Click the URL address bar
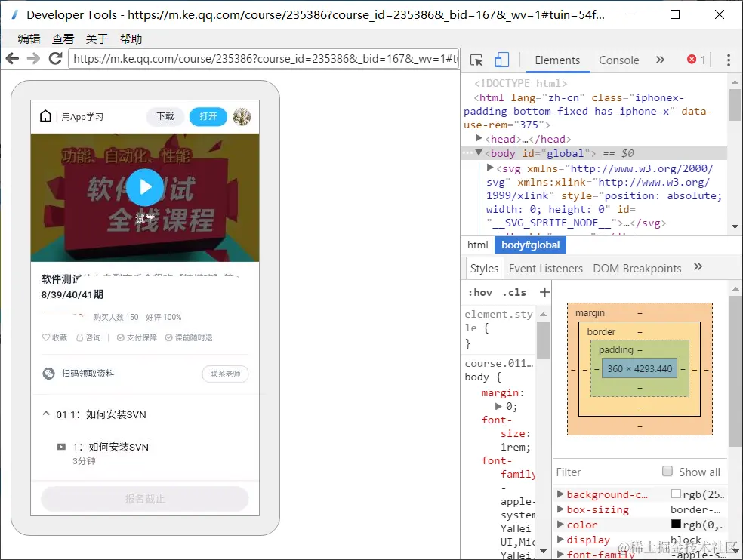 point(264,59)
